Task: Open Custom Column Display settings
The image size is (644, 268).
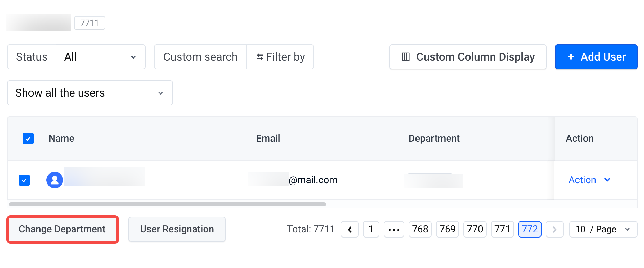Action: click(x=468, y=57)
